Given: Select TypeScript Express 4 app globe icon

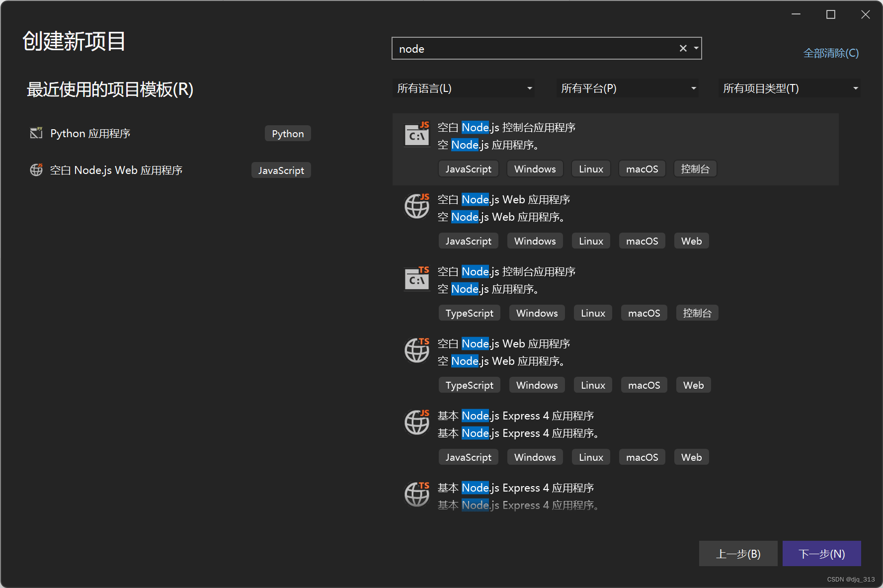Looking at the screenshot, I should 417,494.
